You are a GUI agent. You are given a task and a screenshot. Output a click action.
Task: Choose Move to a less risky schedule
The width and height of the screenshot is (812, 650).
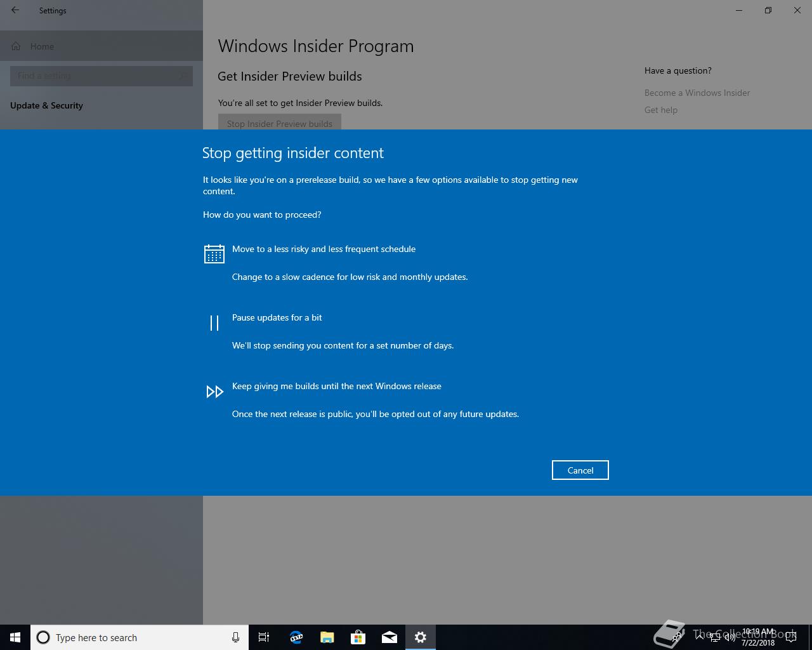point(324,249)
